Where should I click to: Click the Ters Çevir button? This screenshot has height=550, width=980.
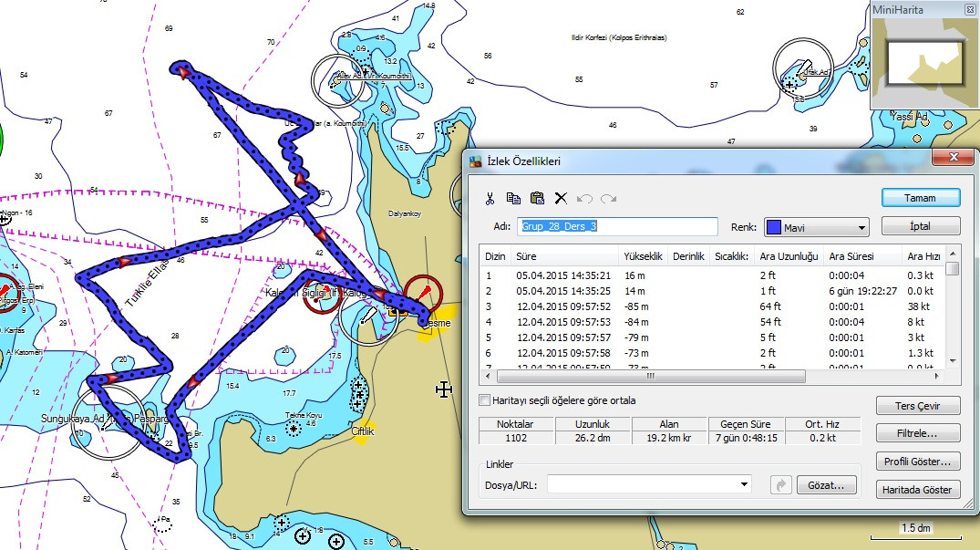[917, 406]
